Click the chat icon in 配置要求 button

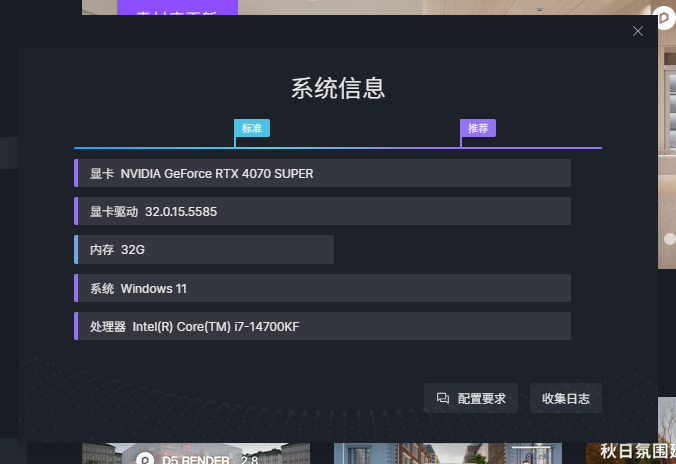click(x=443, y=398)
